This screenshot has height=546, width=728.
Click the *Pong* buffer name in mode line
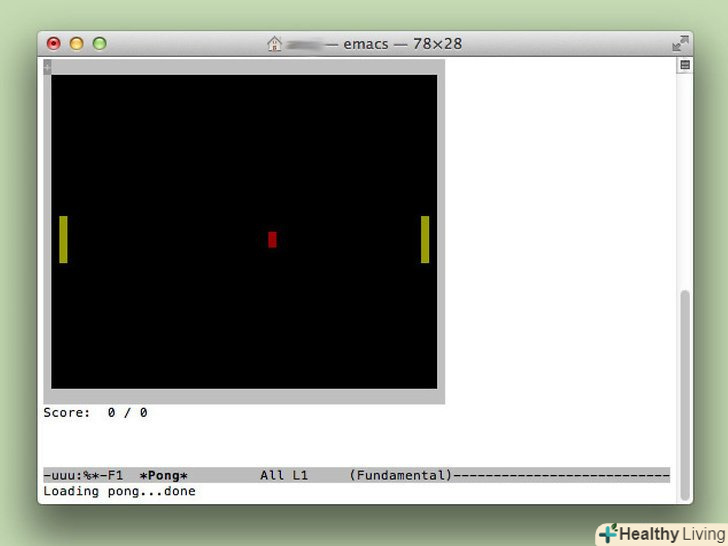(x=163, y=475)
